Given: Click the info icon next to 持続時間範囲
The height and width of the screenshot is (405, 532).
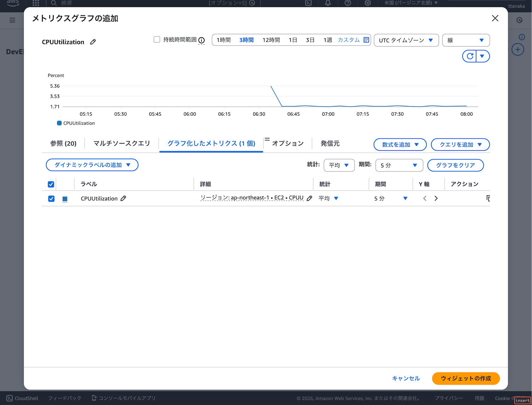Looking at the screenshot, I should [x=201, y=40].
